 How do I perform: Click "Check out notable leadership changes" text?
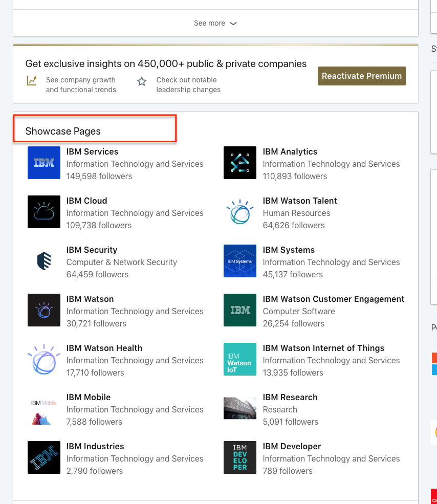188,85
